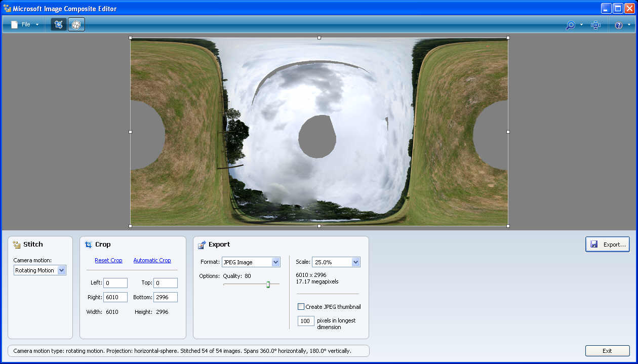Click the top-center crop handle on the panorama
Screen dimensions: 638x364
pyautogui.click(x=319, y=37)
